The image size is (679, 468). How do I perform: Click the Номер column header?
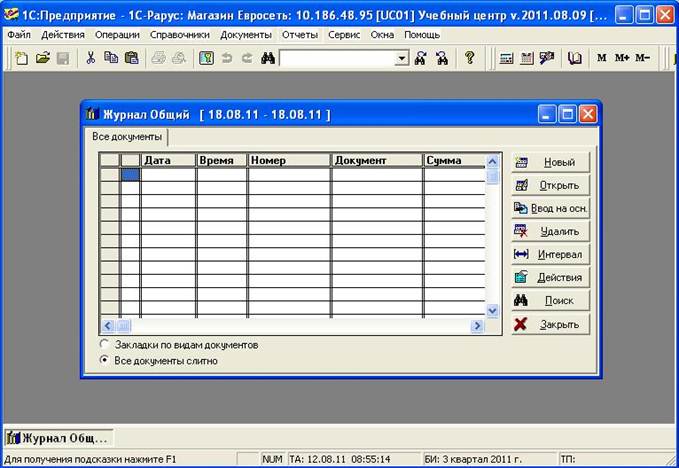click(289, 160)
